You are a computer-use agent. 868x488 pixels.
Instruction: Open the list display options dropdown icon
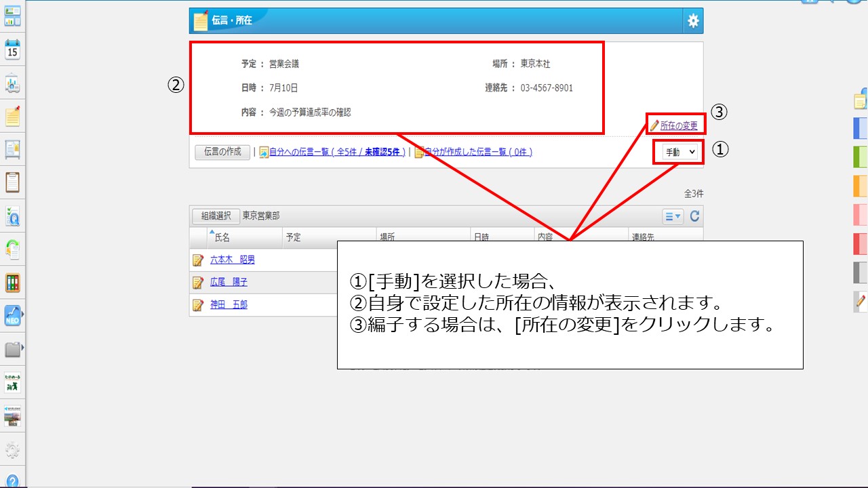[x=673, y=216]
